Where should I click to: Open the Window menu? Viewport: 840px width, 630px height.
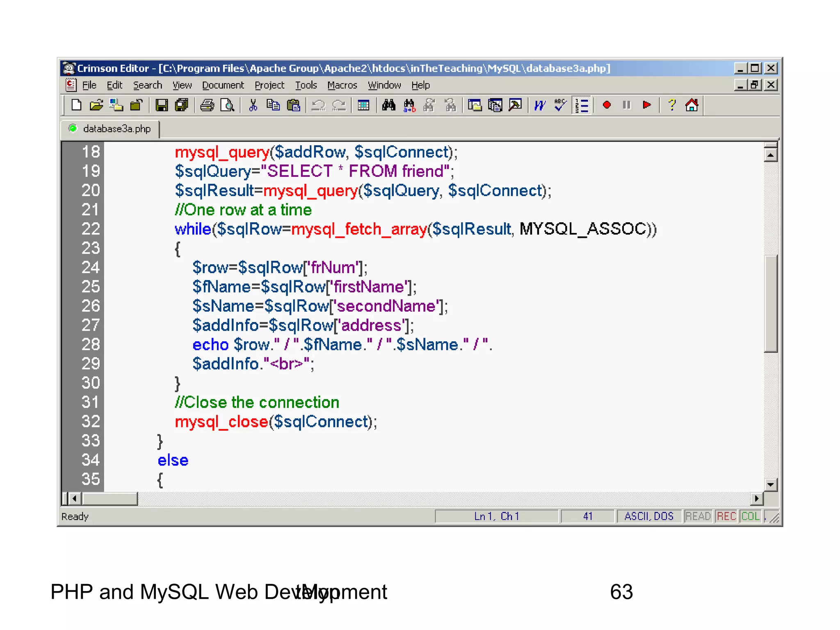(384, 85)
